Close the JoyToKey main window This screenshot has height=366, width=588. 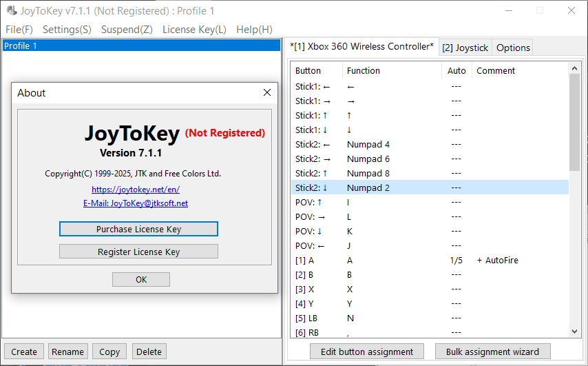(x=571, y=10)
